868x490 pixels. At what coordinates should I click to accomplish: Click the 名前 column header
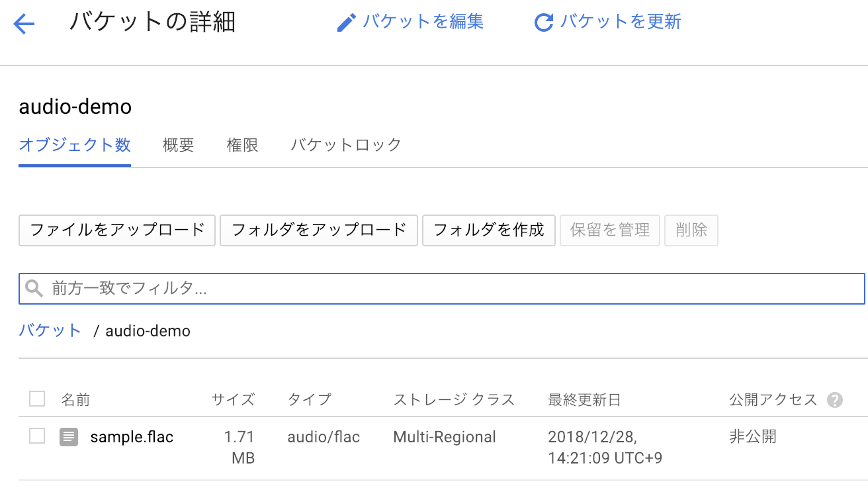75,400
